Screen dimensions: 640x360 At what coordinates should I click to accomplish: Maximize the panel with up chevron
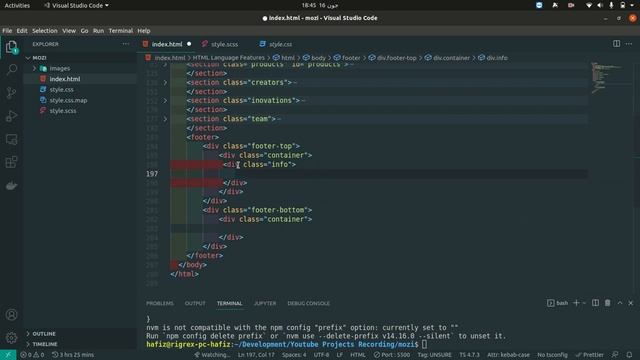[x=620, y=303]
